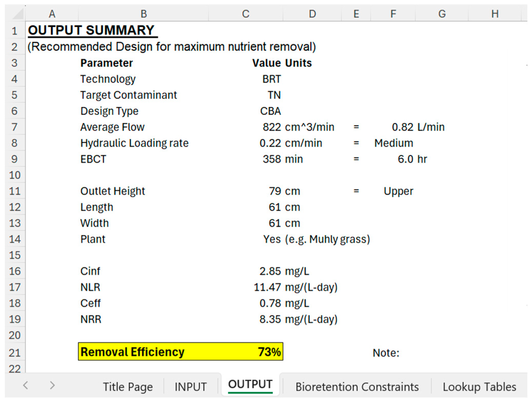Select row 21 header

(15, 353)
